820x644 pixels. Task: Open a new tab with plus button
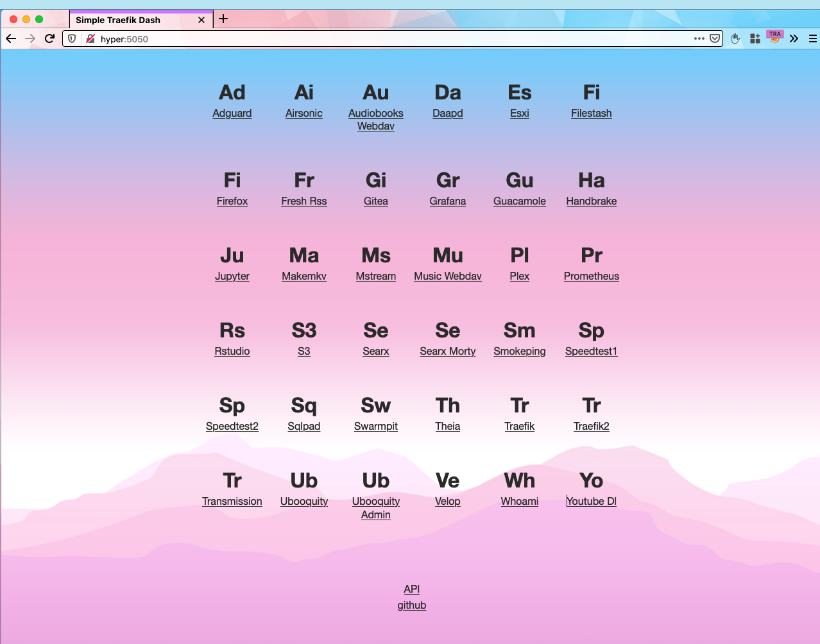click(223, 19)
